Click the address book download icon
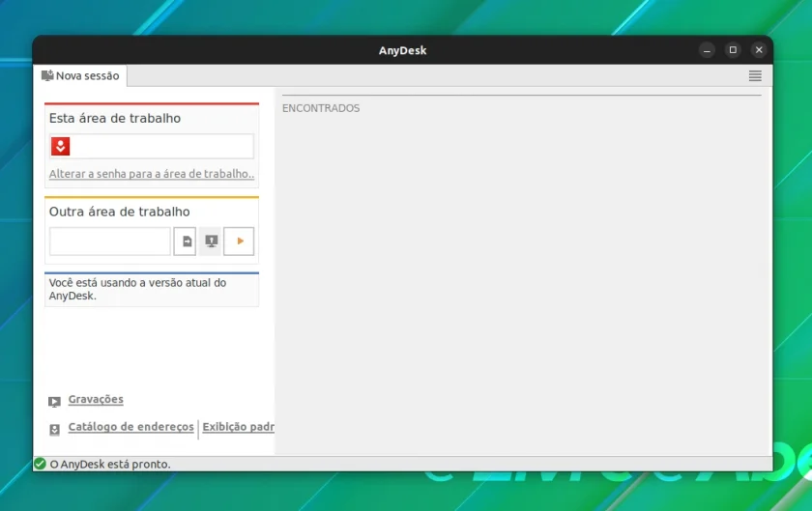 [x=54, y=430]
